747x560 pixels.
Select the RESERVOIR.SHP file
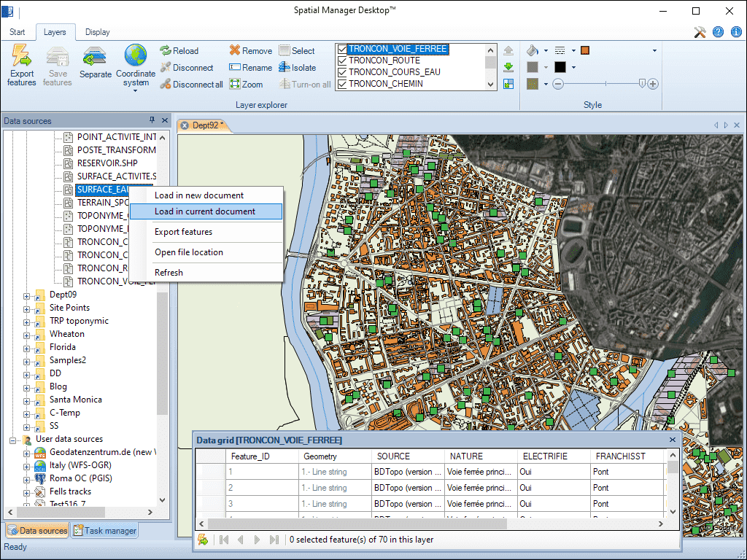tap(107, 163)
